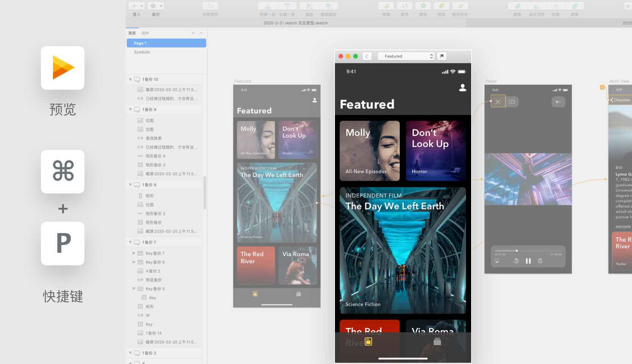
Task: Collapse the pages list with the caret
Action: tap(201, 33)
